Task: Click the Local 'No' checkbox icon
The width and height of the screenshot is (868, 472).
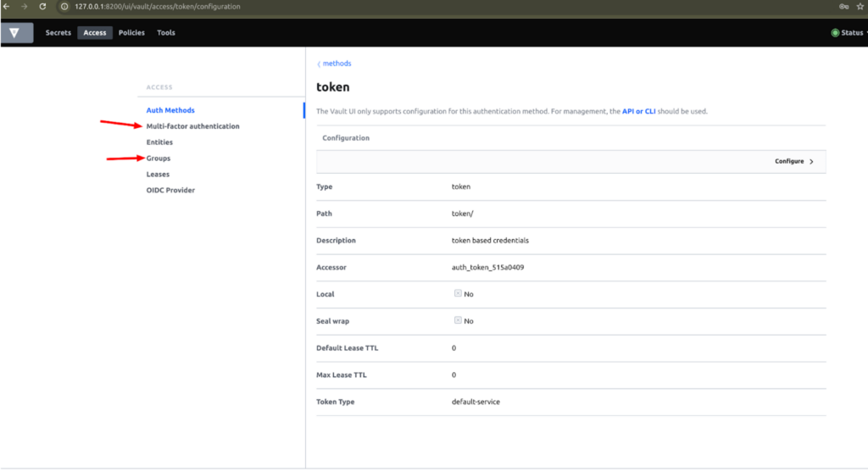Action: [x=458, y=293]
